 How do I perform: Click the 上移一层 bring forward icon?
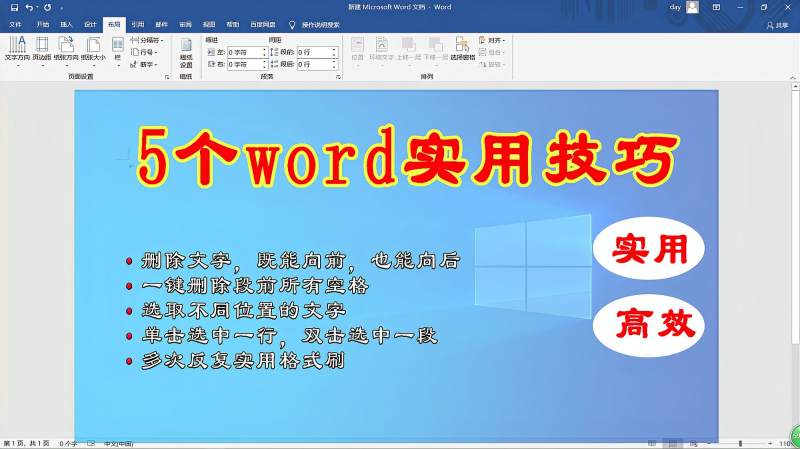(x=409, y=50)
